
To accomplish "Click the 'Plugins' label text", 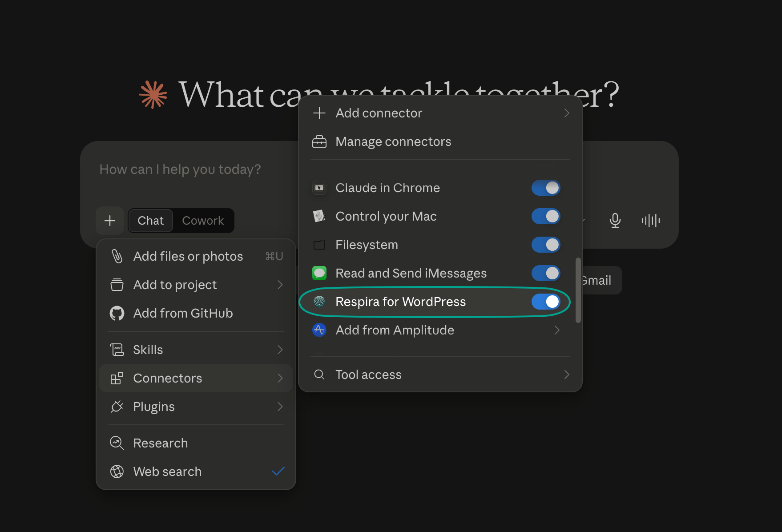I will (x=153, y=407).
